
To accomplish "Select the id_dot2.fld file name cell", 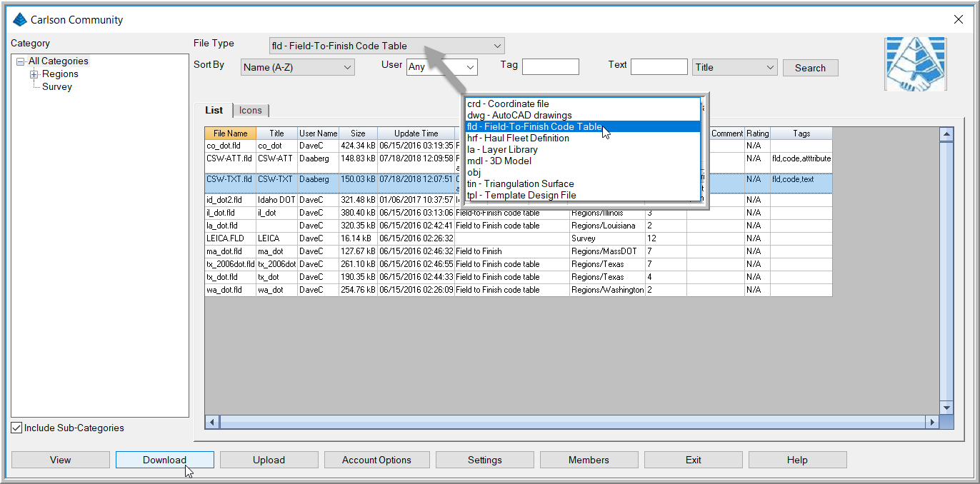I will pos(231,200).
